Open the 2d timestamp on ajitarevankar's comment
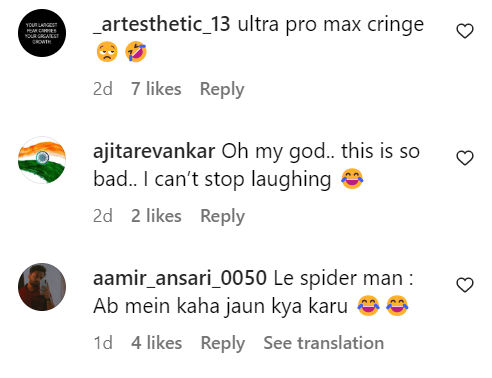 103,216
